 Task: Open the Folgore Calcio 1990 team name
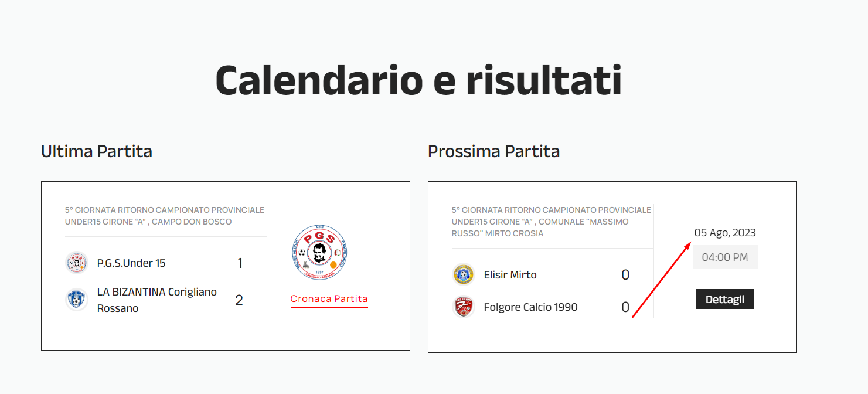click(530, 307)
